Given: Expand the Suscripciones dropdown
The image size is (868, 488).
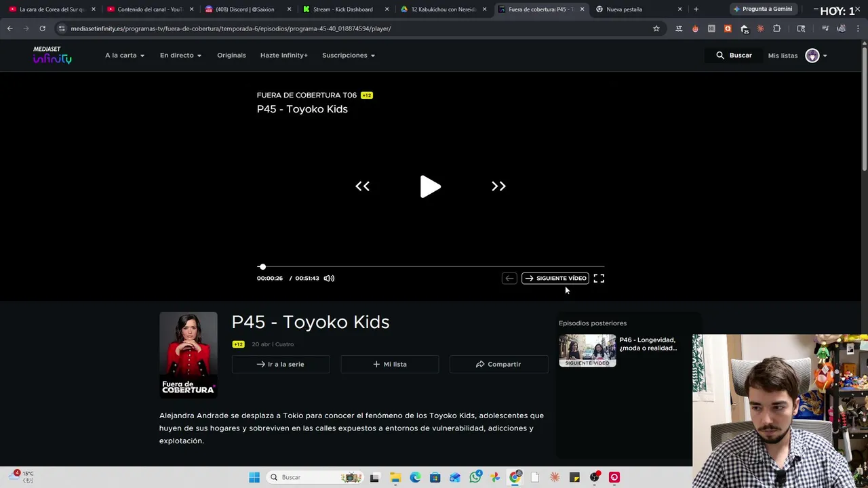Looking at the screenshot, I should click(x=349, y=55).
